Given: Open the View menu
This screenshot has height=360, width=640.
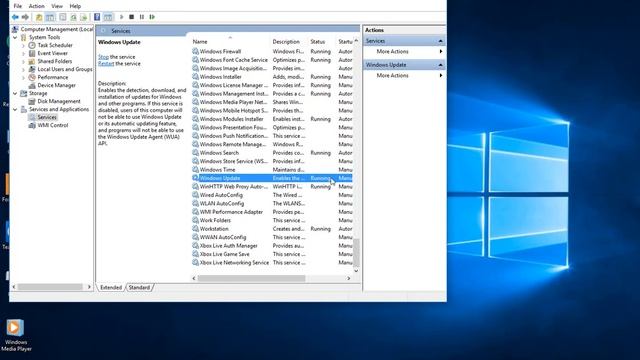Looking at the screenshot, I should pos(57,6).
